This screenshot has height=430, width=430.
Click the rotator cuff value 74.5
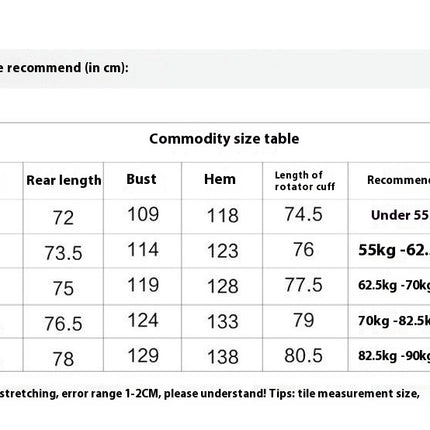pos(303,214)
